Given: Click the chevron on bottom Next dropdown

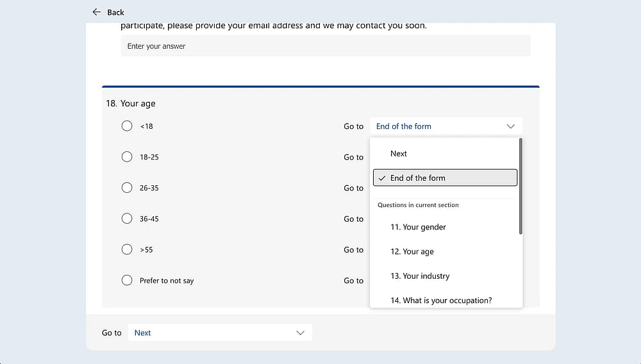Looking at the screenshot, I should (x=301, y=333).
